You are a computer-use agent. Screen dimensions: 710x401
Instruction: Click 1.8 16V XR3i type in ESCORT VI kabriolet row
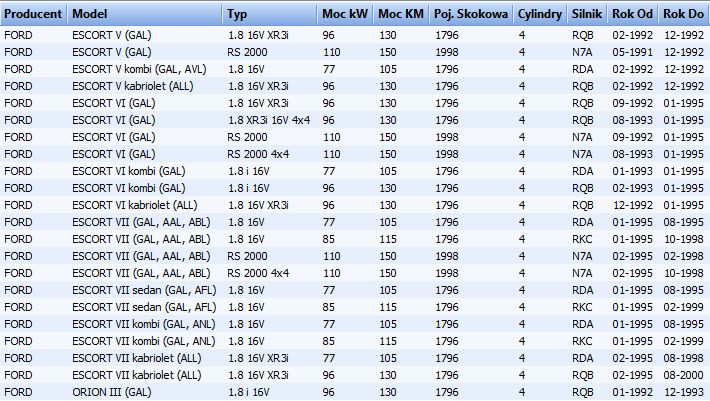click(x=258, y=205)
